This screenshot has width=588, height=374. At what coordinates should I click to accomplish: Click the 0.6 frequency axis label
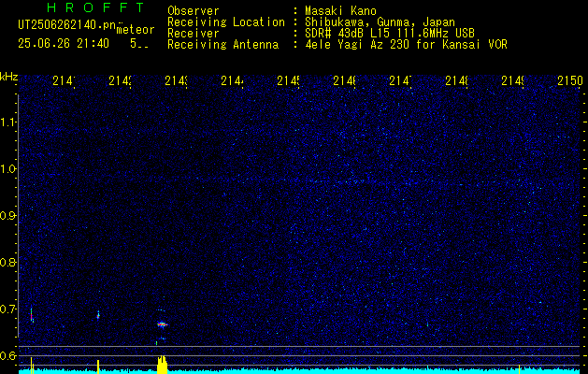click(7, 355)
